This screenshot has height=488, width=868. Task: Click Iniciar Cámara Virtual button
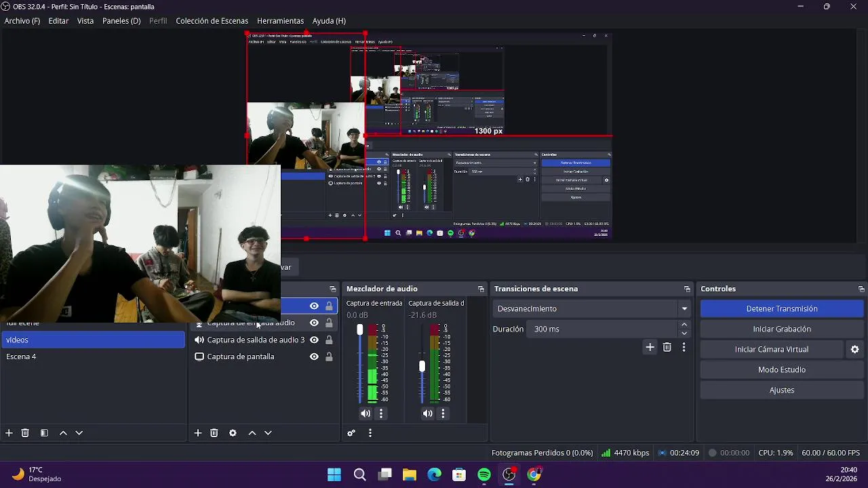click(x=772, y=349)
